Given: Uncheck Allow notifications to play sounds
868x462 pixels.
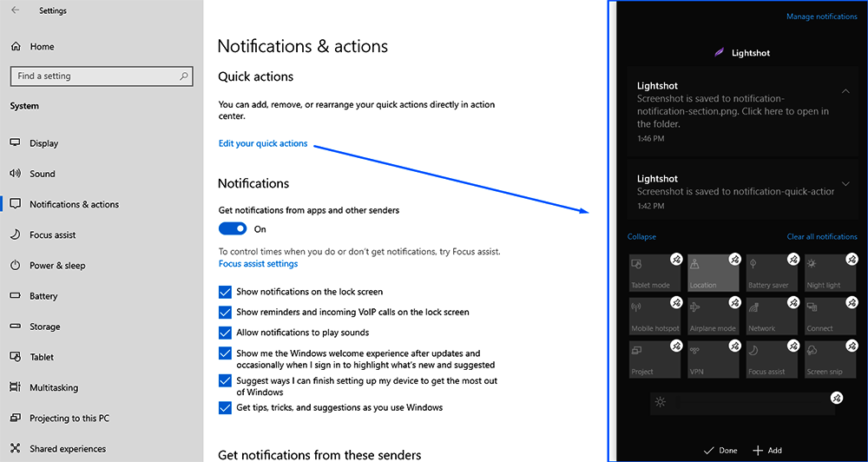Looking at the screenshot, I should tap(225, 333).
